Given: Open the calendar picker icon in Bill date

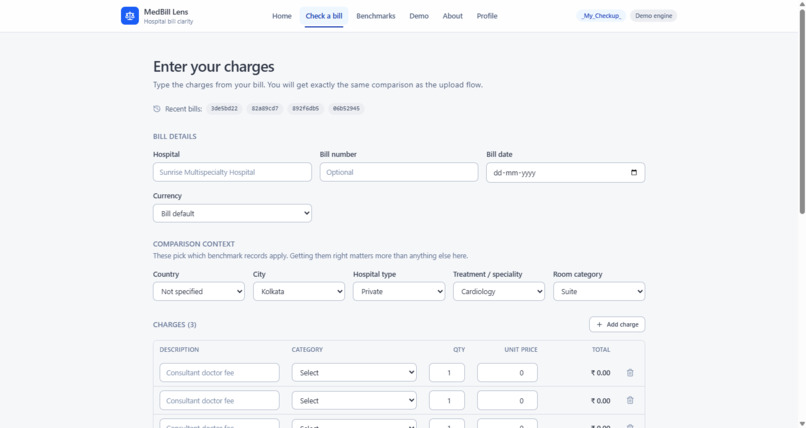Looking at the screenshot, I should (x=634, y=173).
